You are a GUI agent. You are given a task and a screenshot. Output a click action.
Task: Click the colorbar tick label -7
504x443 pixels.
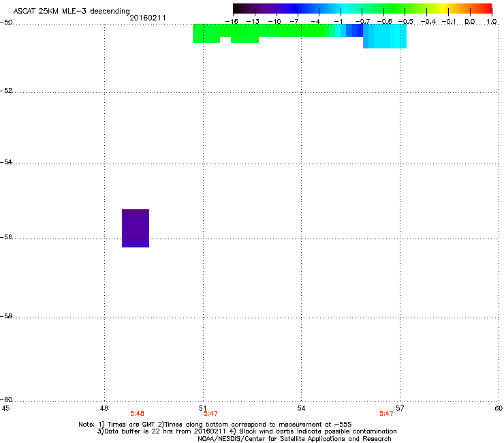[295, 22]
